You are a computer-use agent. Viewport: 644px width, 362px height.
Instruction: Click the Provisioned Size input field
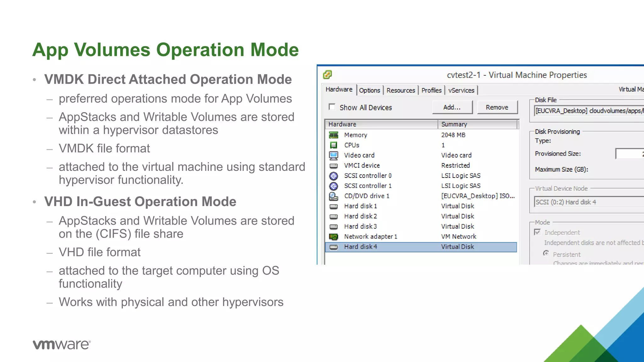coord(630,154)
